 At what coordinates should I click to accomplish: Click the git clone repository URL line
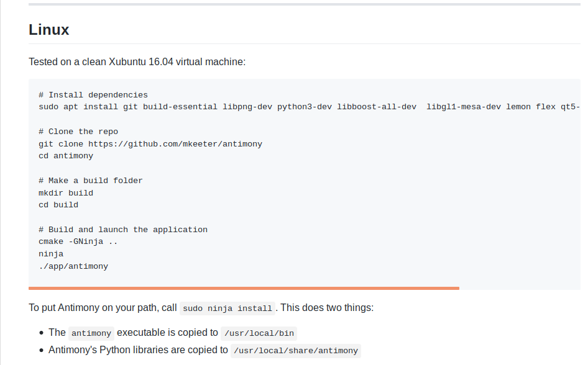(x=150, y=144)
